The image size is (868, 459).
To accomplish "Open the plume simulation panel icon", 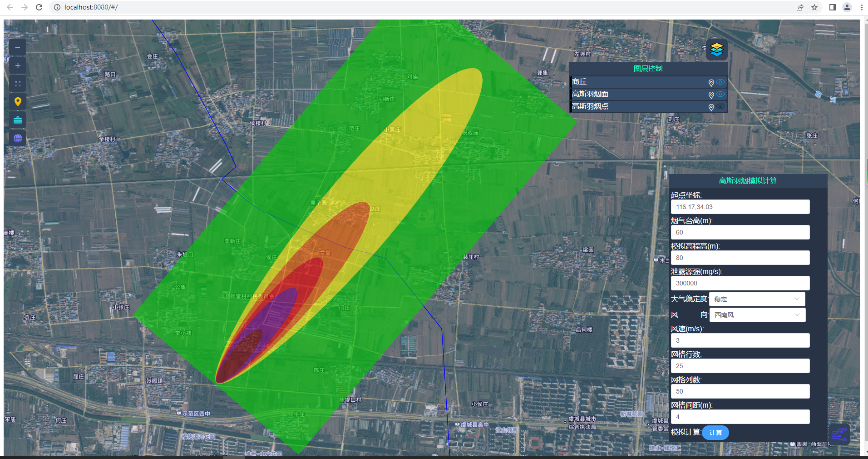I will pyautogui.click(x=839, y=434).
